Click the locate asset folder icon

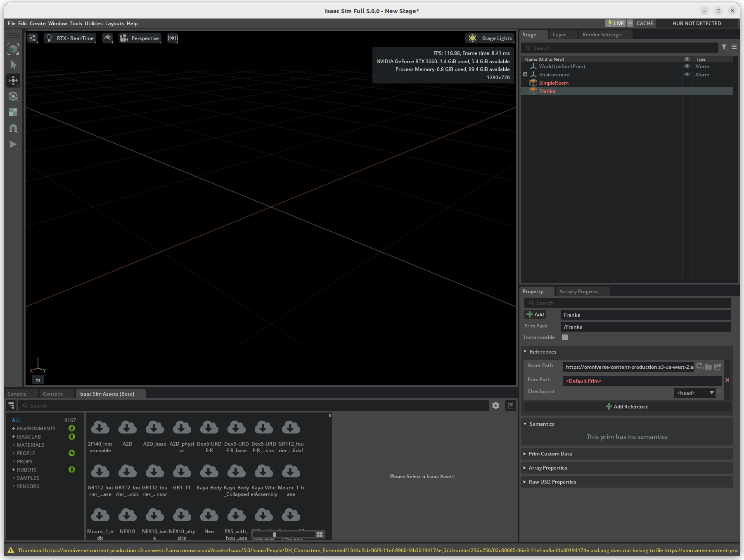pyautogui.click(x=708, y=367)
